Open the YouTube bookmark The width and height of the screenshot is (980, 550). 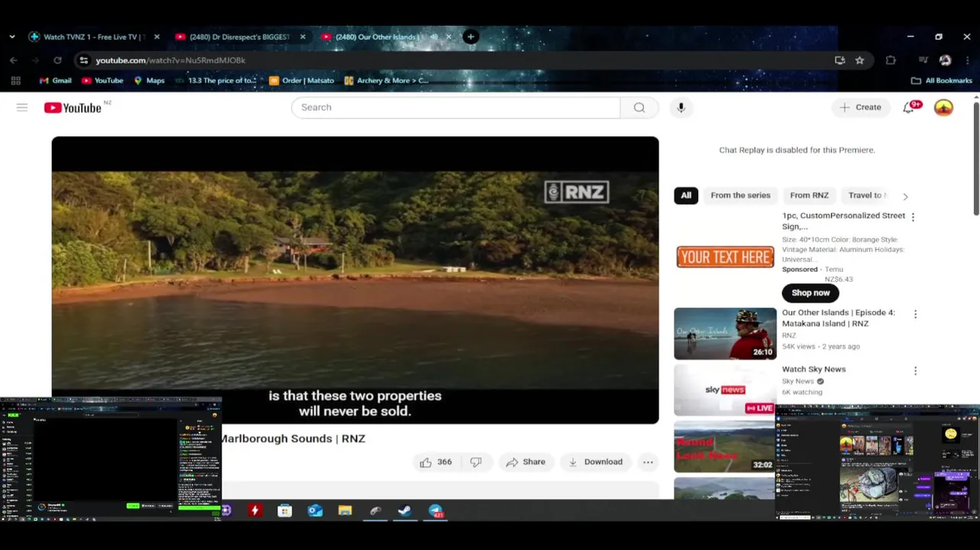(102, 80)
